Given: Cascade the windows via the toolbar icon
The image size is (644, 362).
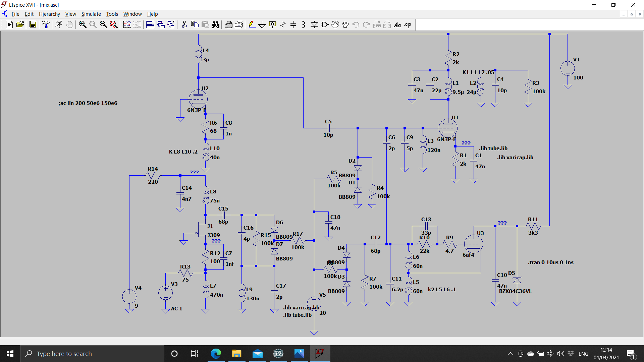Looking at the screenshot, I should coord(161,24).
